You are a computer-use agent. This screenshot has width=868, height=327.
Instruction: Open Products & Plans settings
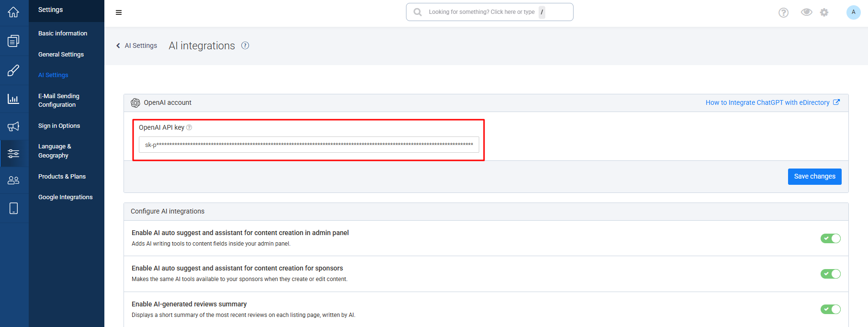tap(62, 177)
